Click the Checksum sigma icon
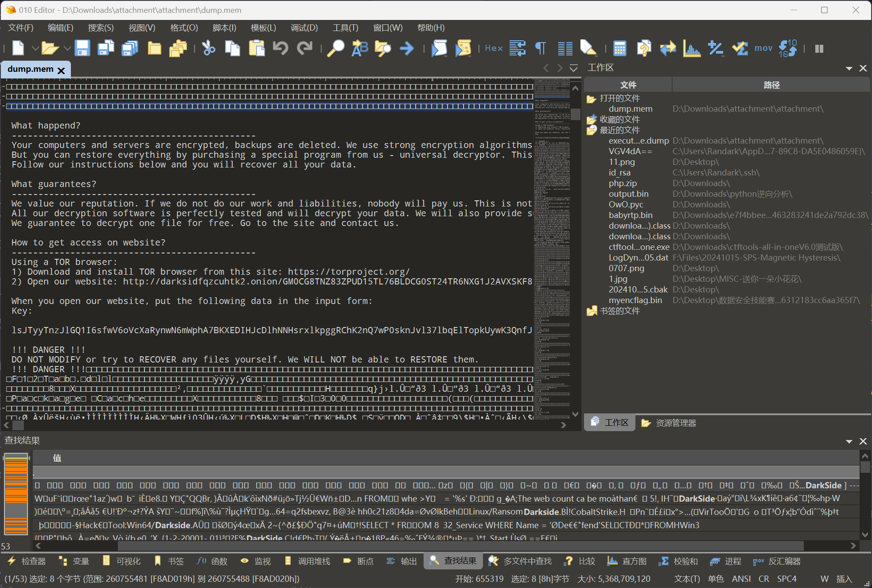The width and height of the screenshot is (872, 588). point(740,48)
